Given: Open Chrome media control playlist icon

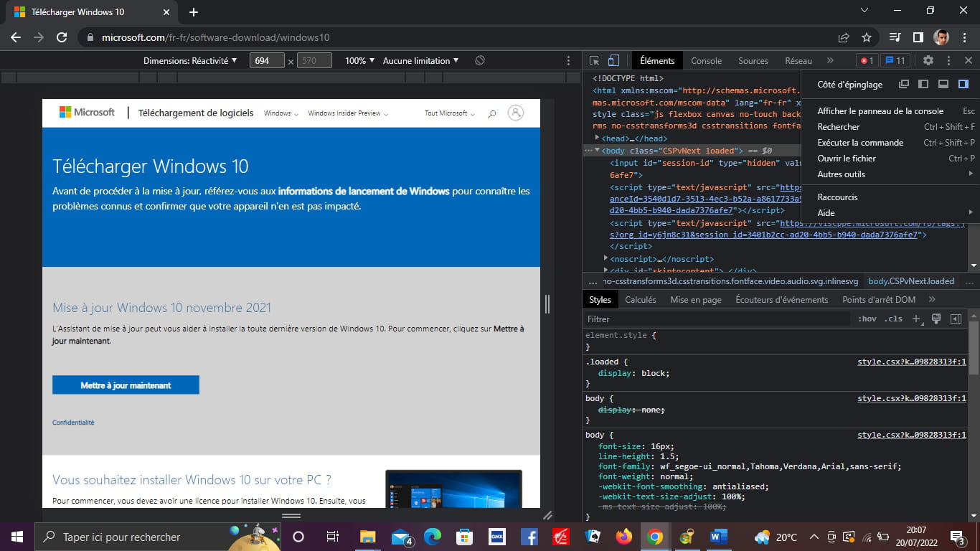Looking at the screenshot, I should tap(895, 37).
